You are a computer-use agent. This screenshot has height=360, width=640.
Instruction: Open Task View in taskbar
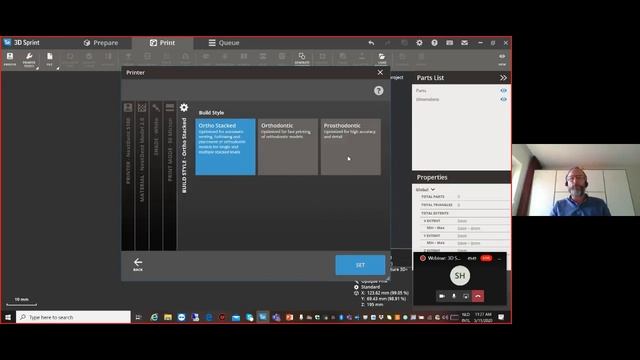point(138,317)
